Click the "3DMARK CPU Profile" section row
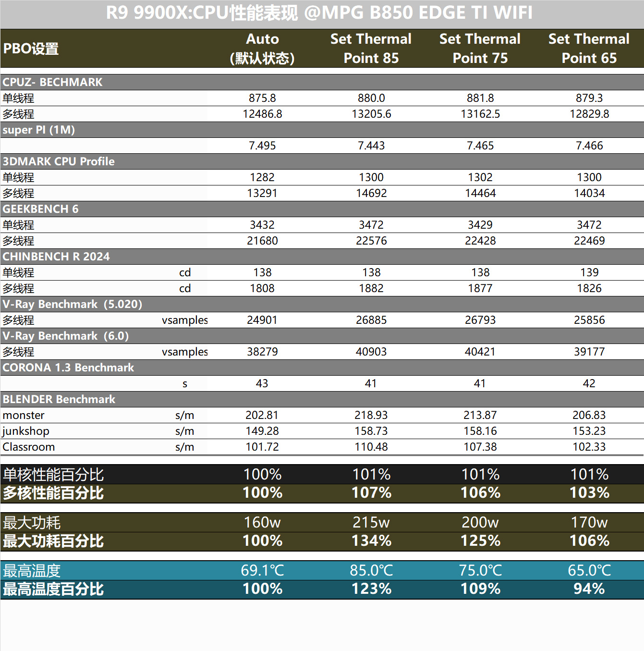Image resolution: width=644 pixels, height=651 pixels. (322, 161)
